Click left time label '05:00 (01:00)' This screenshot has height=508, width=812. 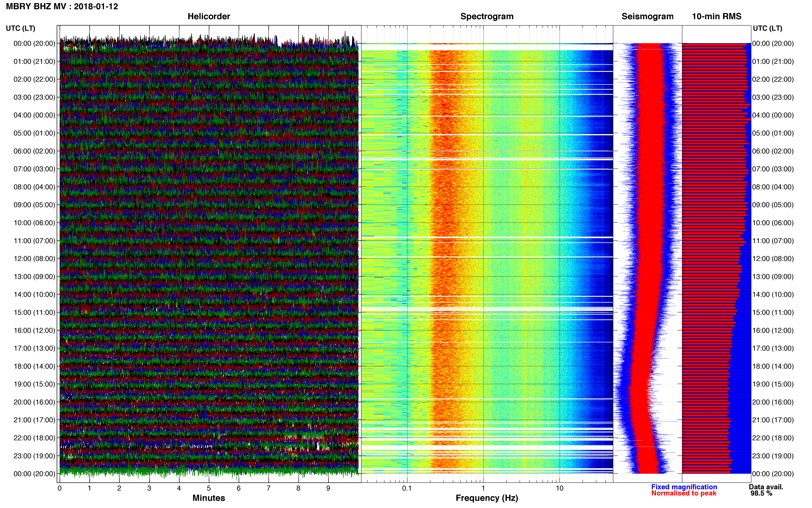[x=35, y=133]
